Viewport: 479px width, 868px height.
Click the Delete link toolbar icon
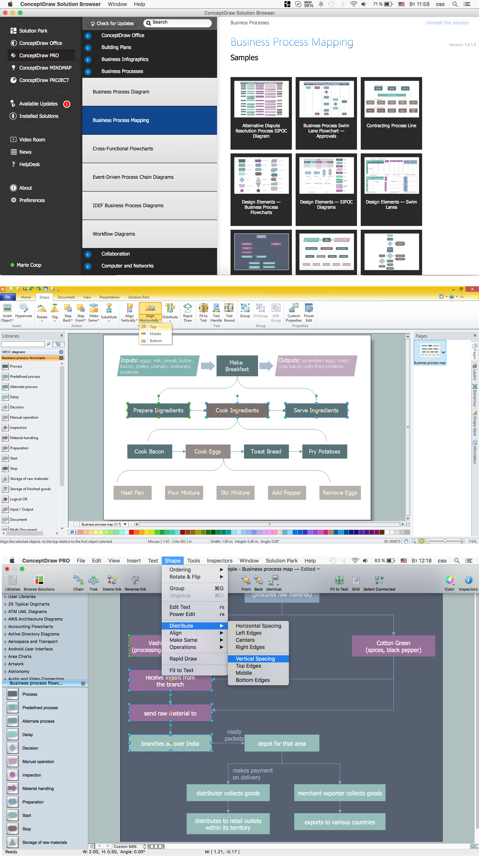click(x=112, y=583)
